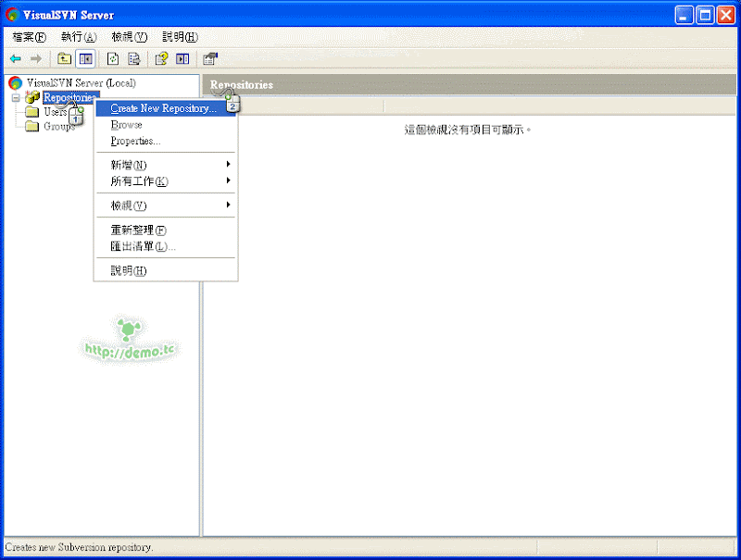
Task: Select VisualSVN Server (Local) tree label
Action: coord(82,83)
